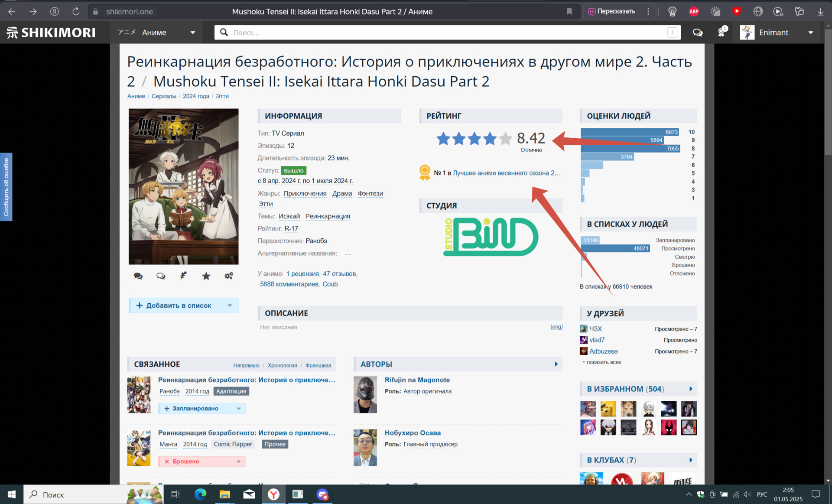
Task: Expand the Enimant profile menu arrow
Action: point(811,33)
